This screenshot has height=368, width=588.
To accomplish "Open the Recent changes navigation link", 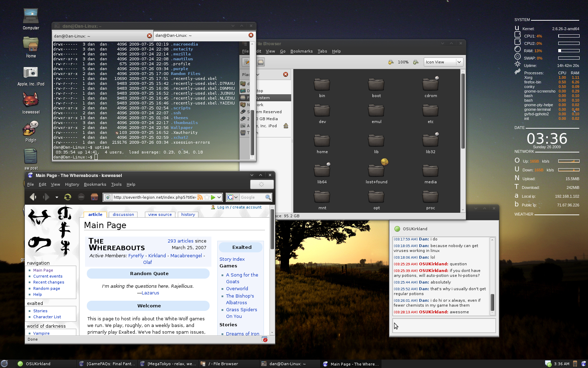I will [49, 282].
